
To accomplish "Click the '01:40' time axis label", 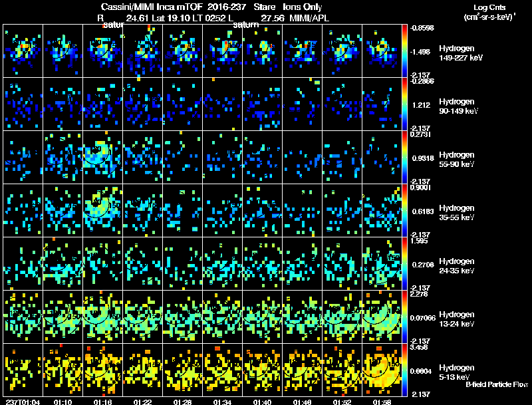I will point(262,402).
